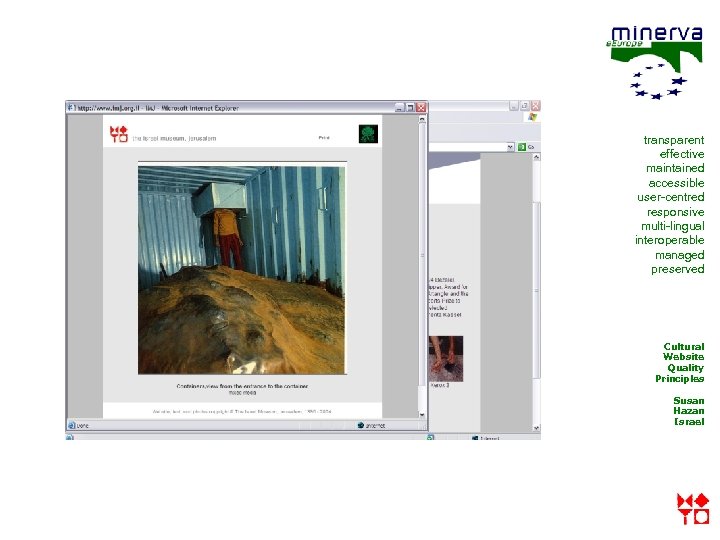Screen dimensions: 720x540
Task: Click the Internet zone label in background browser status bar
Action: [489, 439]
